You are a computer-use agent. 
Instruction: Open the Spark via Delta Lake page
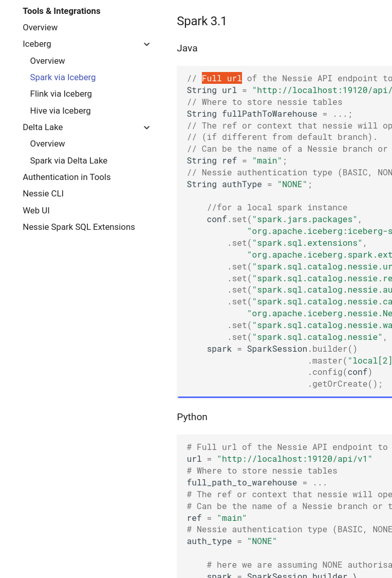pyautogui.click(x=69, y=160)
